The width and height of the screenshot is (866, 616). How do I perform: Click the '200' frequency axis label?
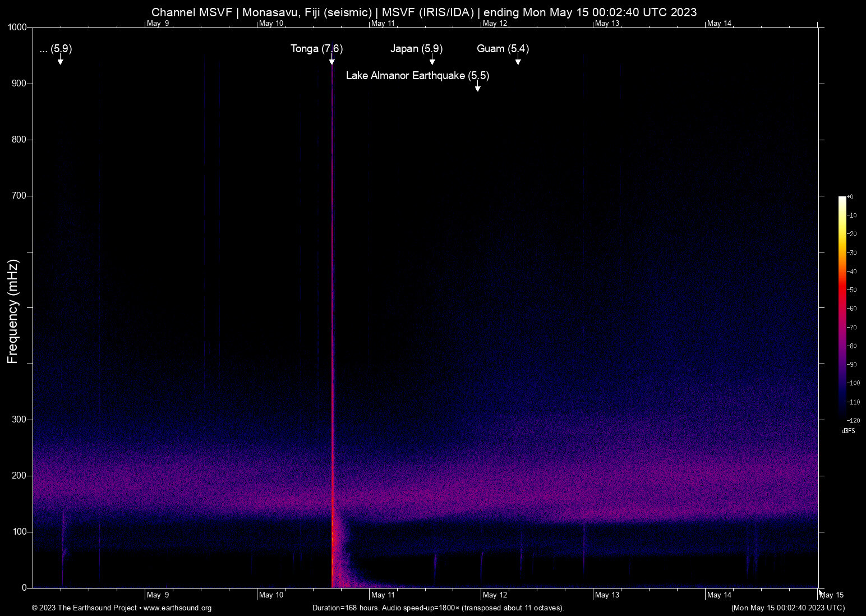pyautogui.click(x=20, y=476)
